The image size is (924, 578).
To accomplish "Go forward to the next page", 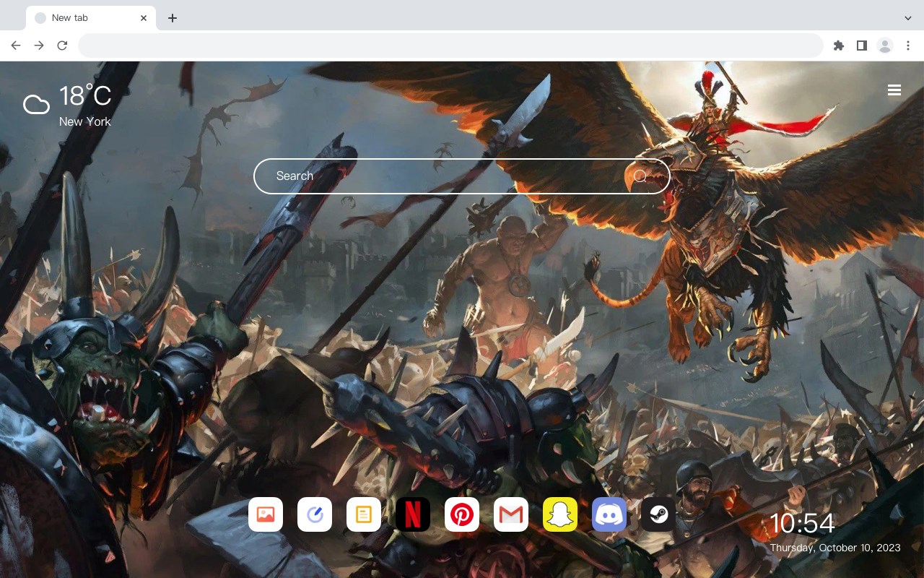I will tap(39, 46).
